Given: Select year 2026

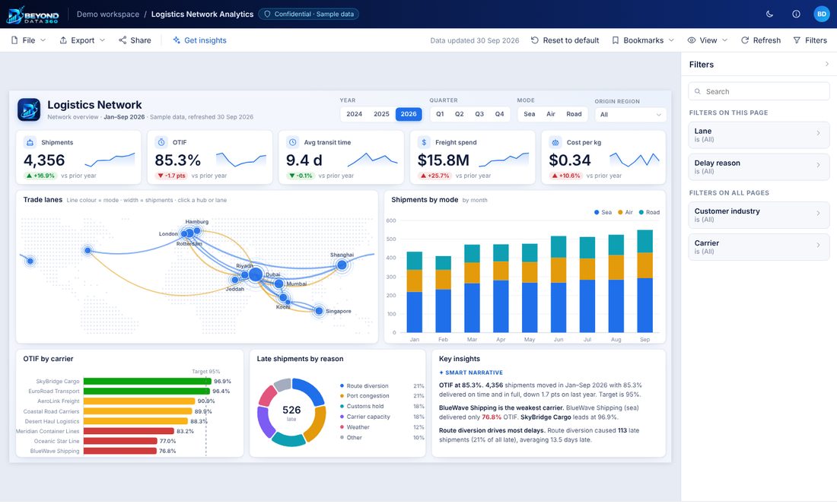Looking at the screenshot, I should [x=409, y=114].
